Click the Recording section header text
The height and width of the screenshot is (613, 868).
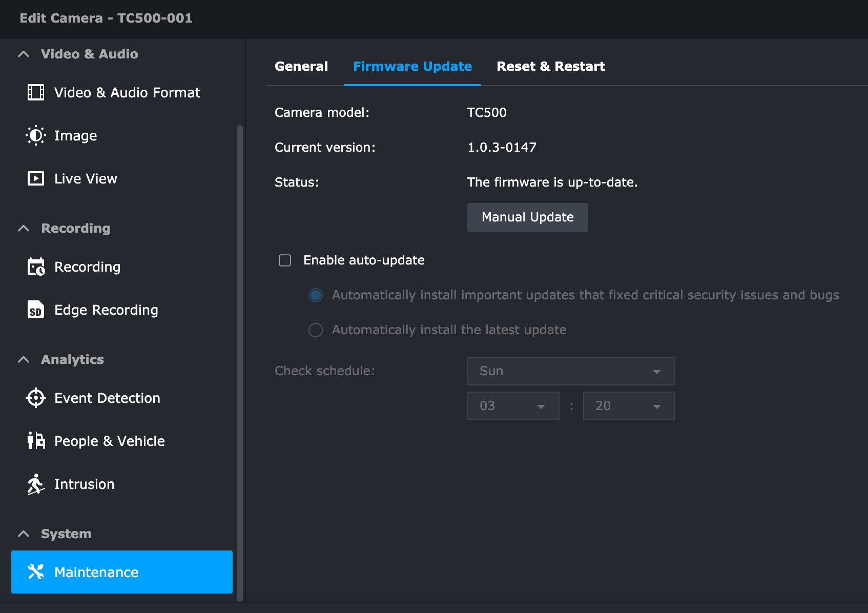click(x=75, y=229)
